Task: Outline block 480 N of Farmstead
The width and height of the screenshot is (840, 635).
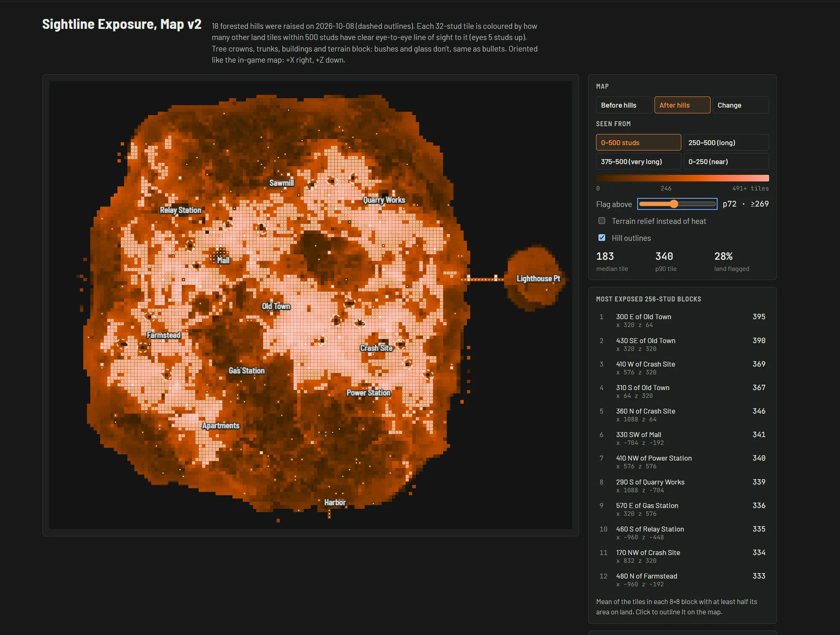Action: pyautogui.click(x=682, y=580)
